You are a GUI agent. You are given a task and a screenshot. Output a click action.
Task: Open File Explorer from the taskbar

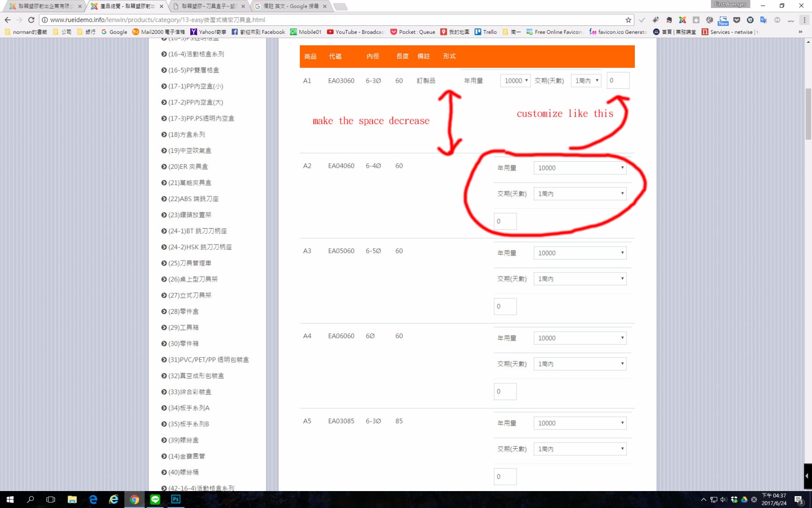coord(72,500)
